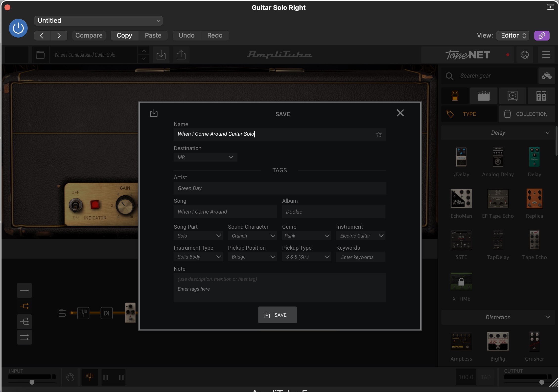Click the Copy button
The image size is (559, 392).
pyautogui.click(x=124, y=36)
